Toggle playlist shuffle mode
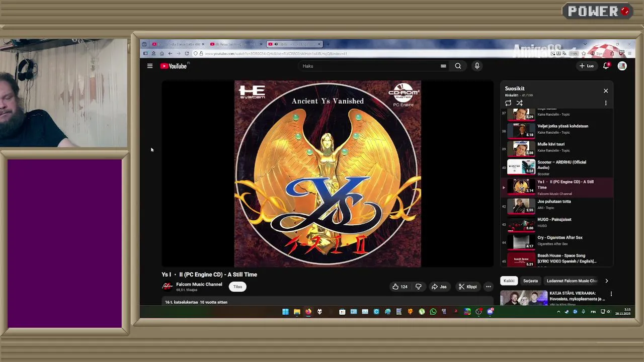Viewport: 644px width, 362px height. 519,103
